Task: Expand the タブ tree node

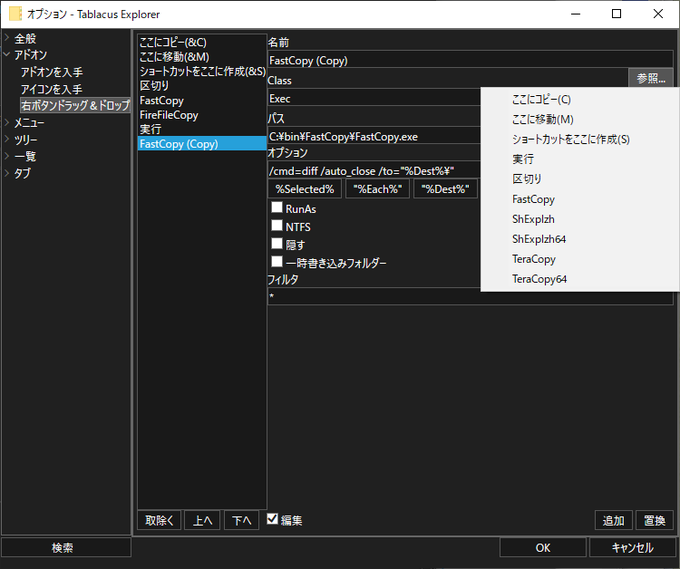Action: pos(7,173)
